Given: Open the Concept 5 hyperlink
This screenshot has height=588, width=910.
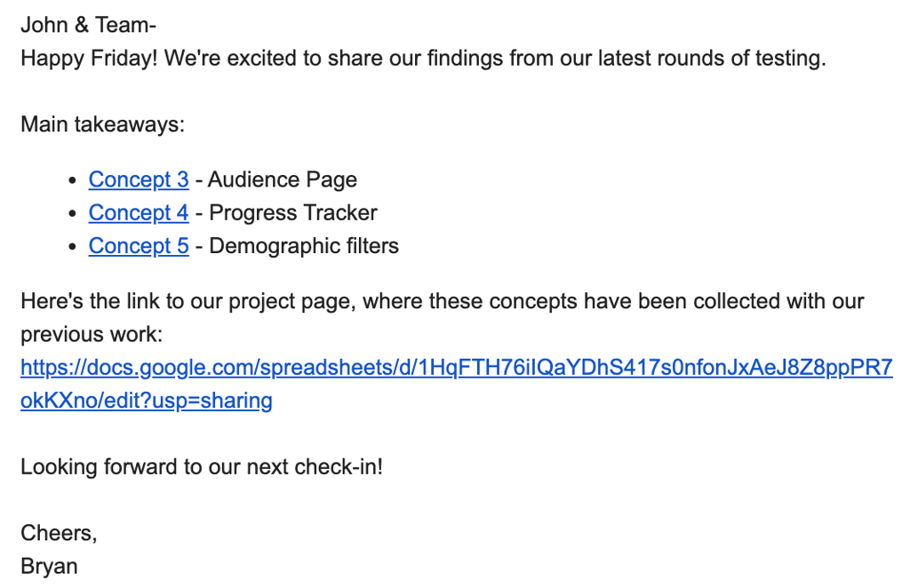Looking at the screenshot, I should tap(139, 246).
